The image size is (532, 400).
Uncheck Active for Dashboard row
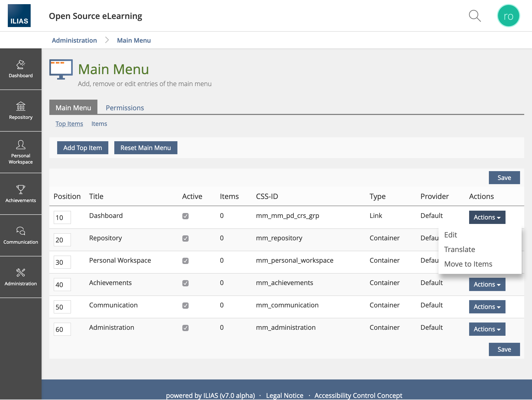185,216
